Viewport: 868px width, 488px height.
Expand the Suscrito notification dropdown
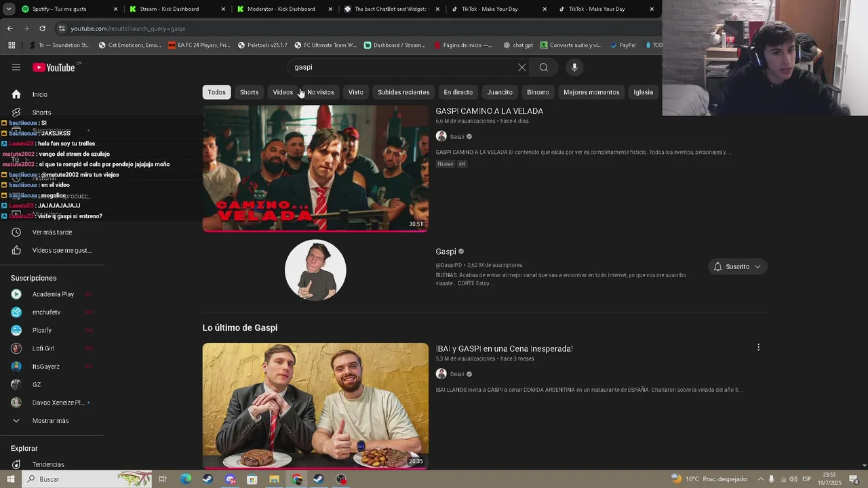[737, 266]
